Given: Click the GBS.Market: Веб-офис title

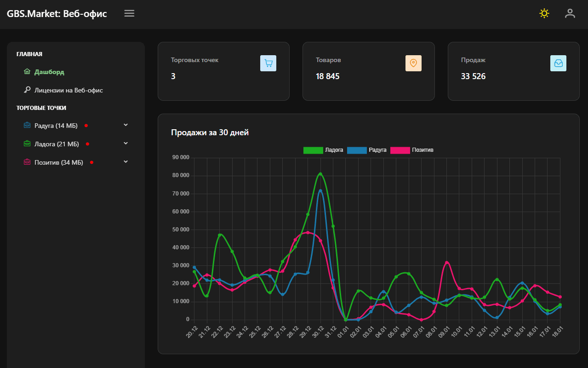Looking at the screenshot, I should coord(57,14).
